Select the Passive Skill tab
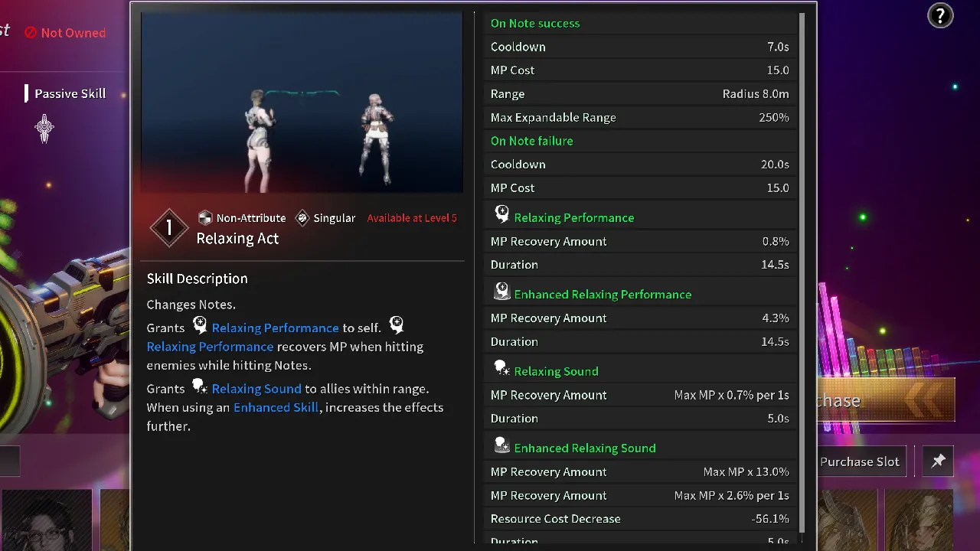The image size is (980, 551). tap(70, 93)
